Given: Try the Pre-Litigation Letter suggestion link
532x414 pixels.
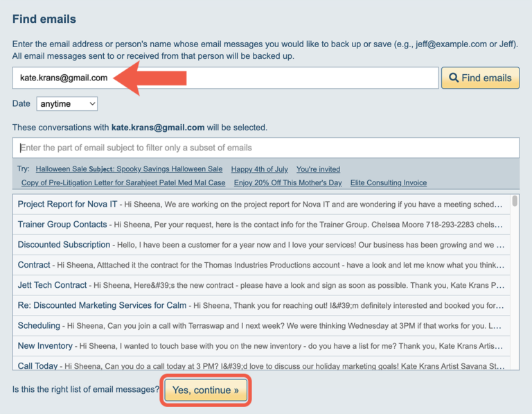Looking at the screenshot, I should pyautogui.click(x=123, y=182).
